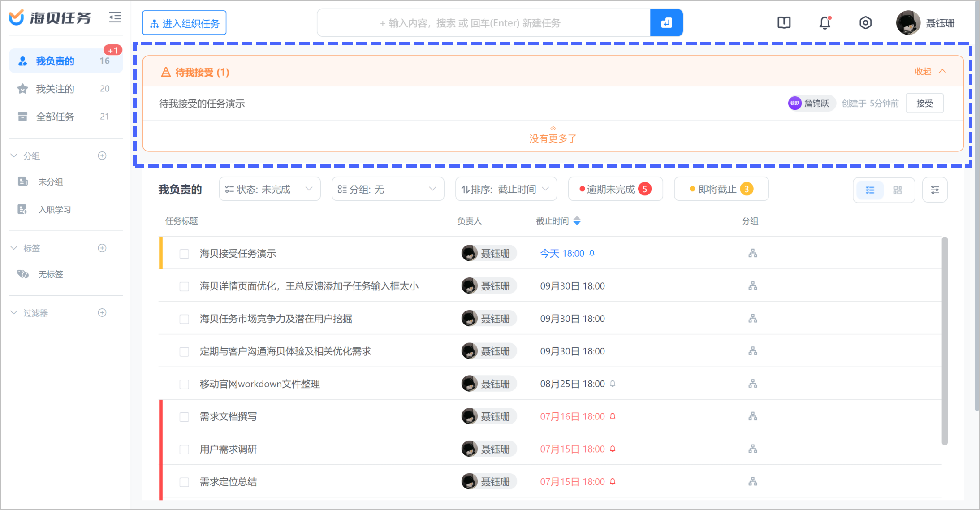The image size is (980, 510).
Task: Click group icon for 海贝接受任务演示 row
Action: [753, 253]
